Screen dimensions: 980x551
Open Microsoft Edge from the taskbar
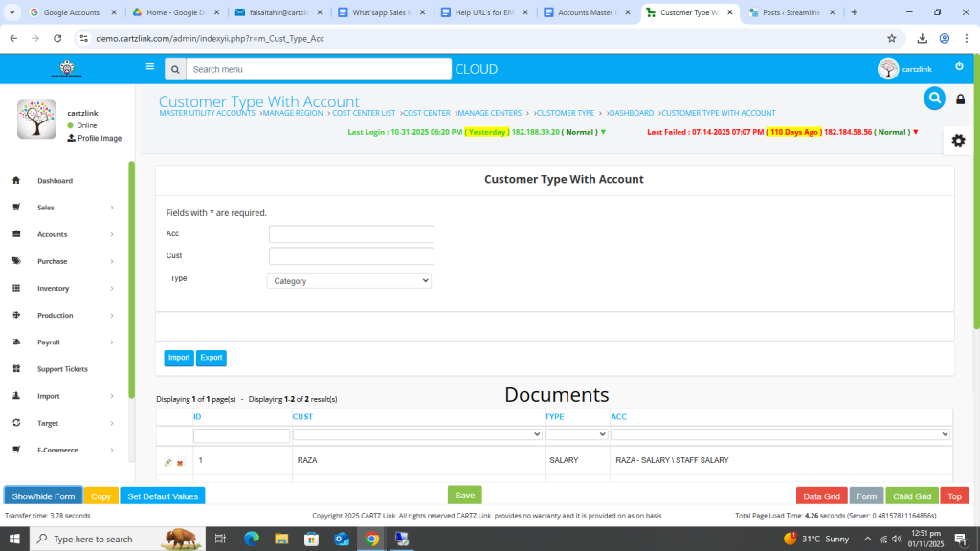click(252, 539)
